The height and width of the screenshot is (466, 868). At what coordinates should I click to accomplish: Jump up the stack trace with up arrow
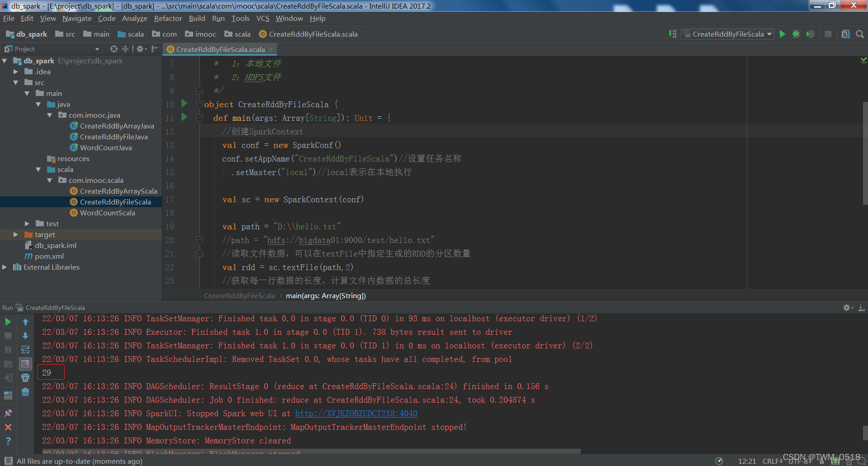pos(25,322)
